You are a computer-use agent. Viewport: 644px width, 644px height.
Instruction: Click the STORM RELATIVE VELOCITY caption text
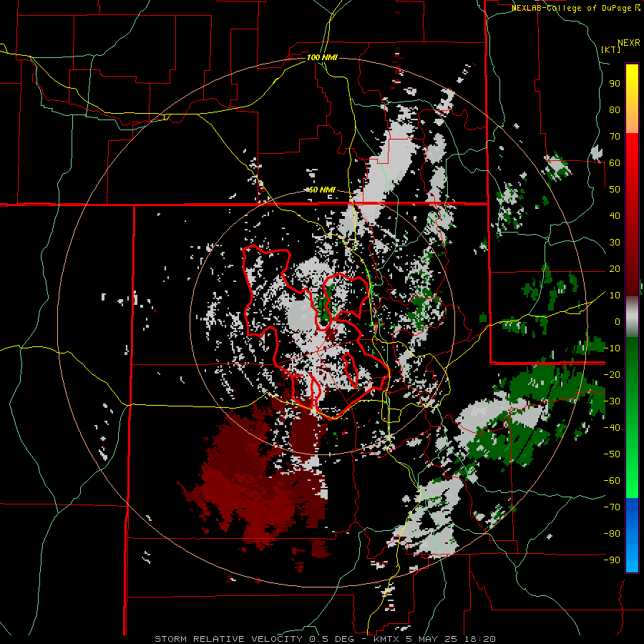pyautogui.click(x=228, y=639)
